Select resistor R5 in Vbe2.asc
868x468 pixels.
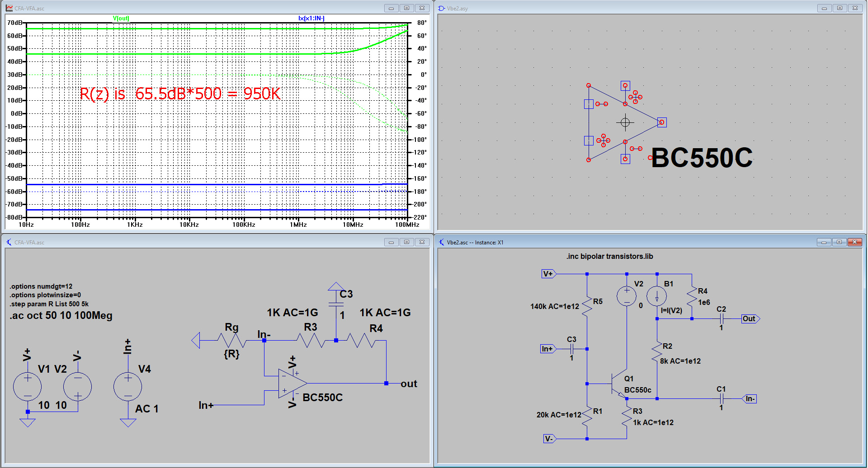pos(587,306)
